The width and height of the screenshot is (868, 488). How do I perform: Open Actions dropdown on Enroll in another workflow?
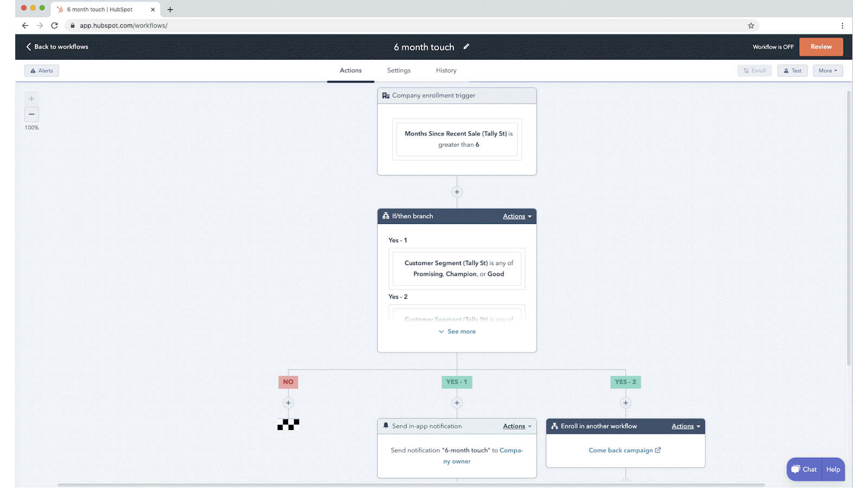tap(685, 426)
